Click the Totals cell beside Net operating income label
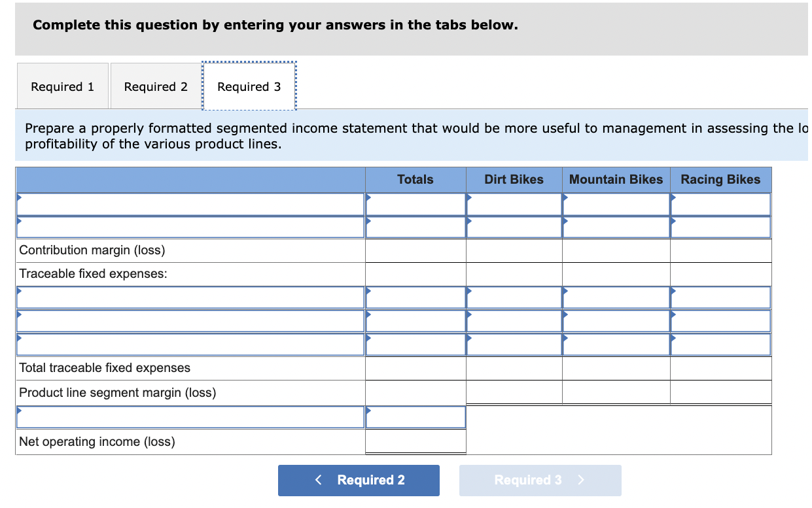This screenshot has width=812, height=508. click(x=415, y=441)
